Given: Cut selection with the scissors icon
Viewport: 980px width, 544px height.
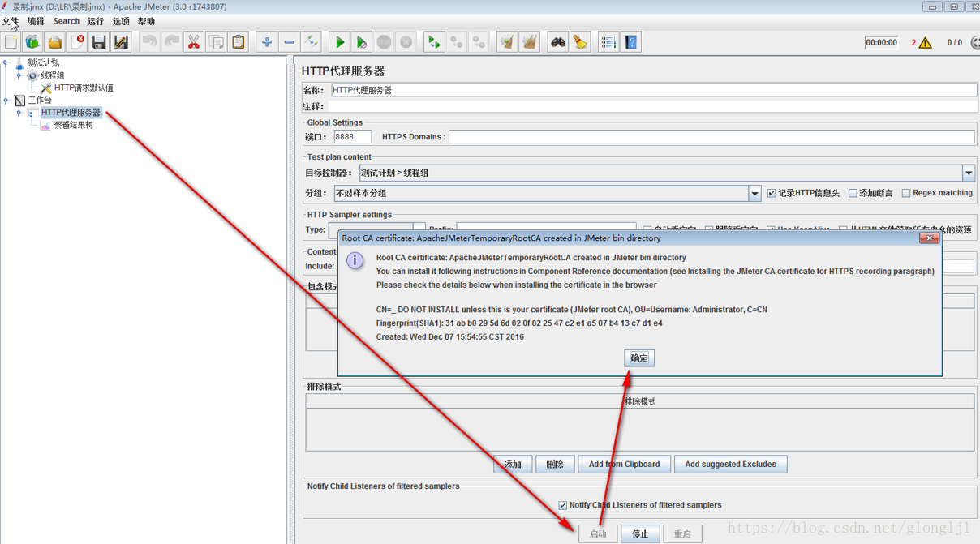Looking at the screenshot, I should [x=194, y=42].
